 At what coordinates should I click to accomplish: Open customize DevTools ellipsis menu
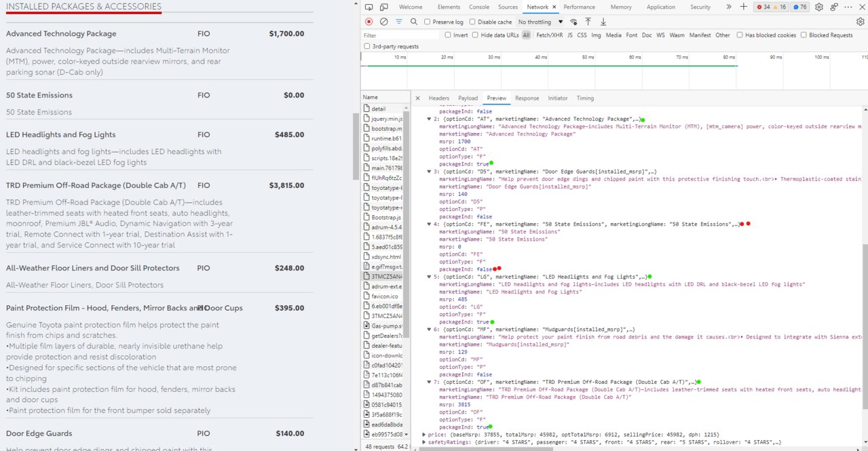point(850,7)
